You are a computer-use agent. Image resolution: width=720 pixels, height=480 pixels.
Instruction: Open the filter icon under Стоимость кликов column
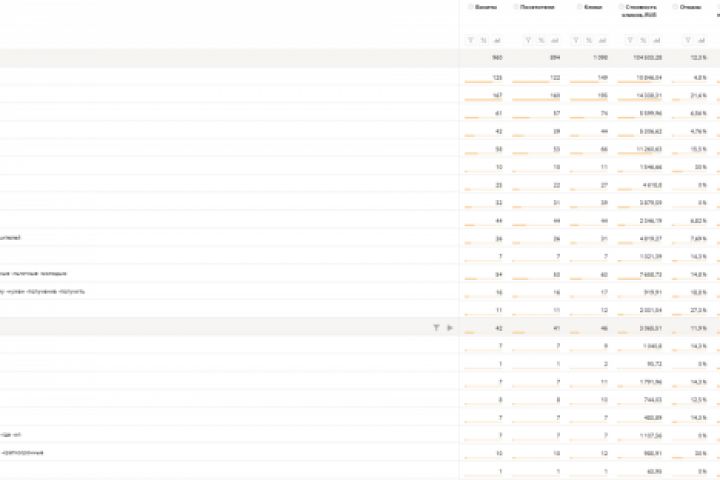tap(630, 40)
